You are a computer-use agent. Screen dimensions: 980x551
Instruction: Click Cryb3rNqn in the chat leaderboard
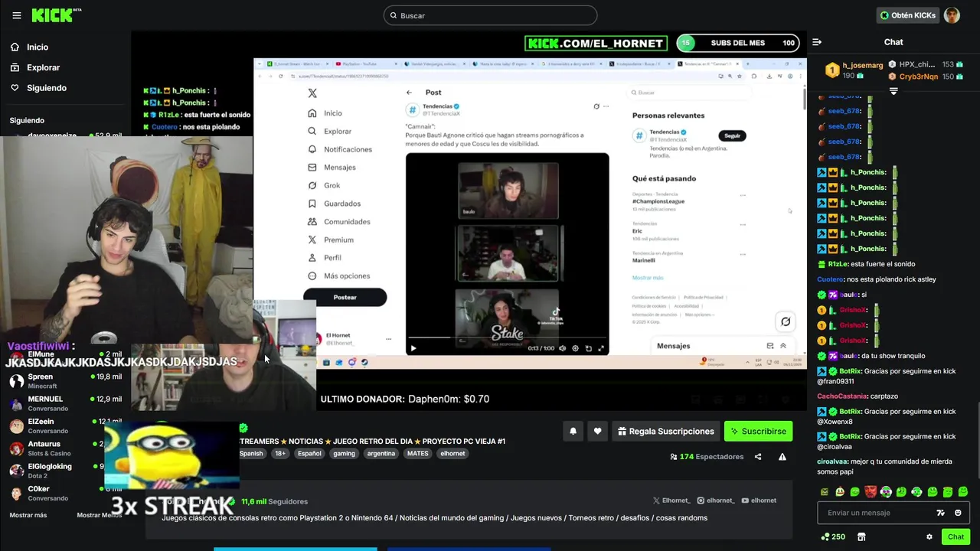pos(919,77)
